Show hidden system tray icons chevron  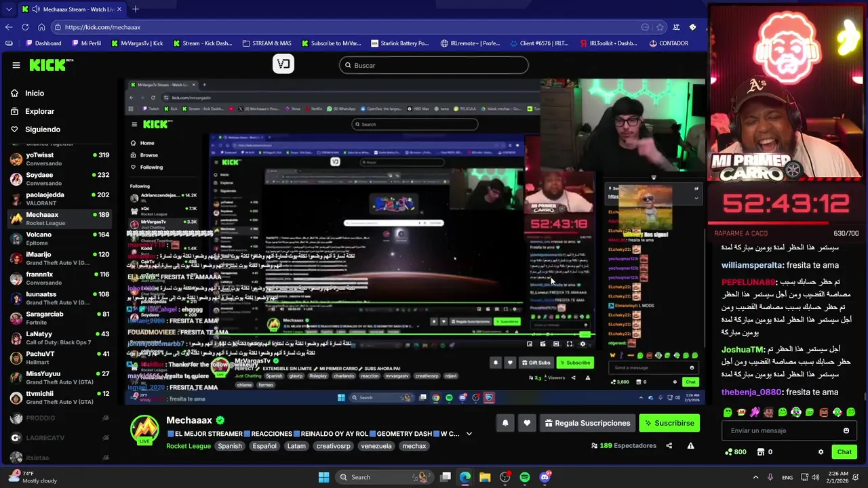[x=755, y=477]
